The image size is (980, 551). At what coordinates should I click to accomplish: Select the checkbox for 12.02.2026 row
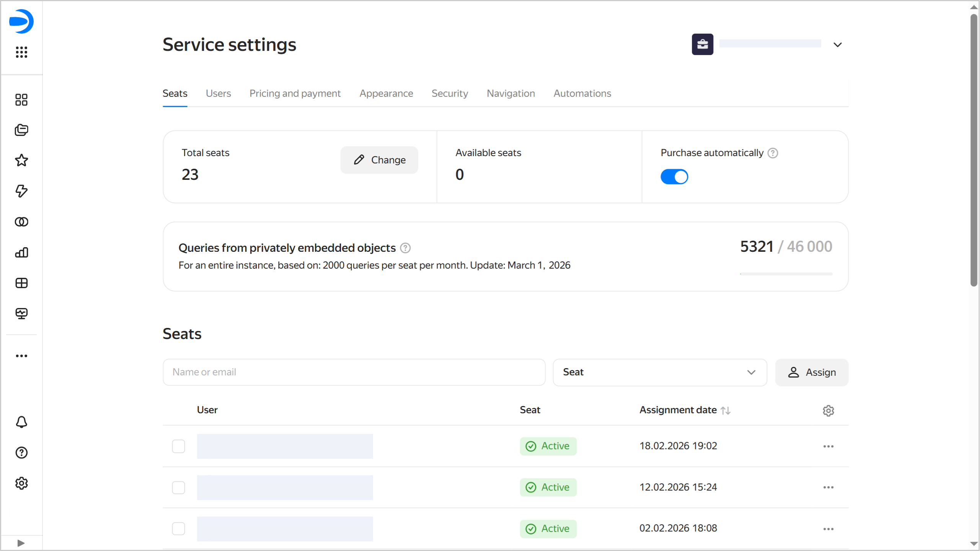(x=178, y=487)
